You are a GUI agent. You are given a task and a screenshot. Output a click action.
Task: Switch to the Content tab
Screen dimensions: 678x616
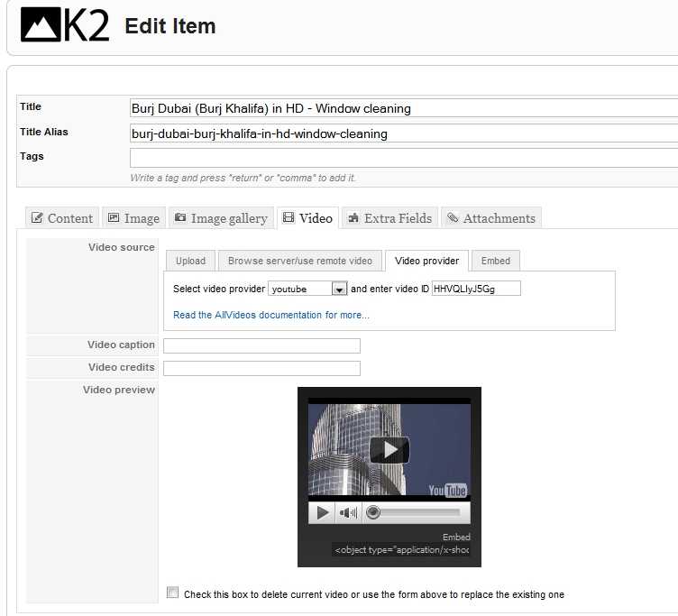tap(62, 217)
